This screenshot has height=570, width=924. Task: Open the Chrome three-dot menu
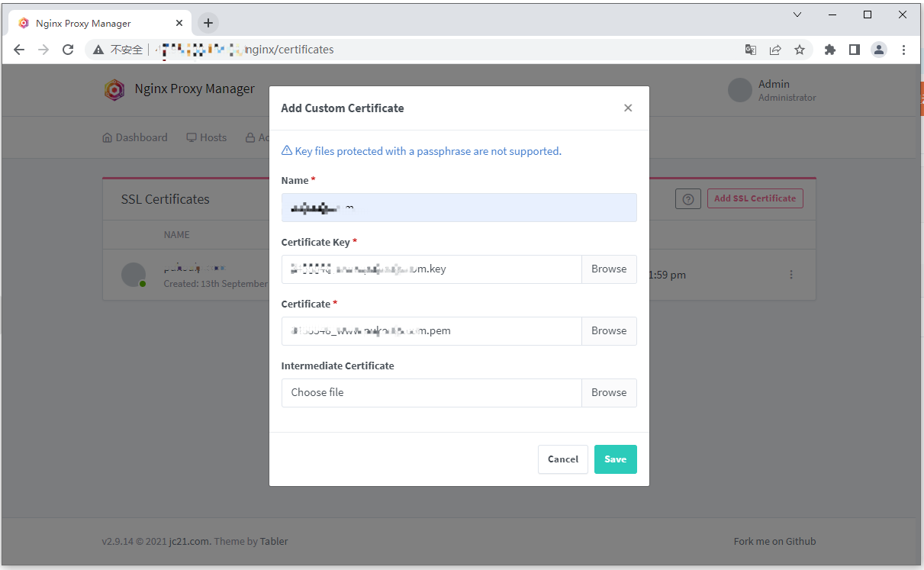click(903, 50)
